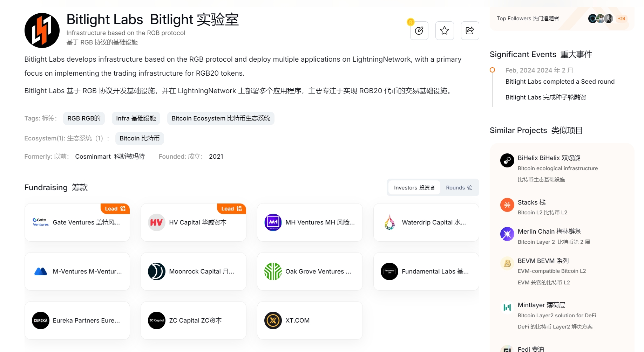Click the Feb 2024 timeline marker
The image size is (644, 352).
(492, 70)
